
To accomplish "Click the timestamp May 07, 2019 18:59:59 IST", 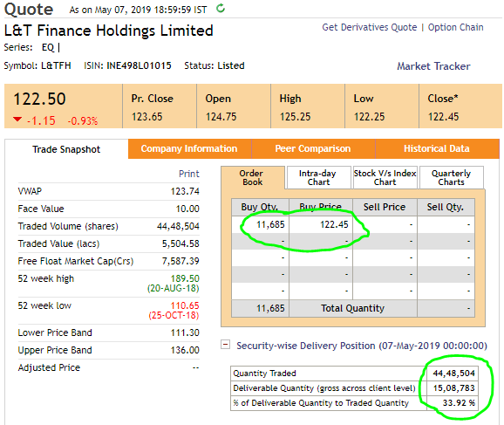I will pos(151,10).
